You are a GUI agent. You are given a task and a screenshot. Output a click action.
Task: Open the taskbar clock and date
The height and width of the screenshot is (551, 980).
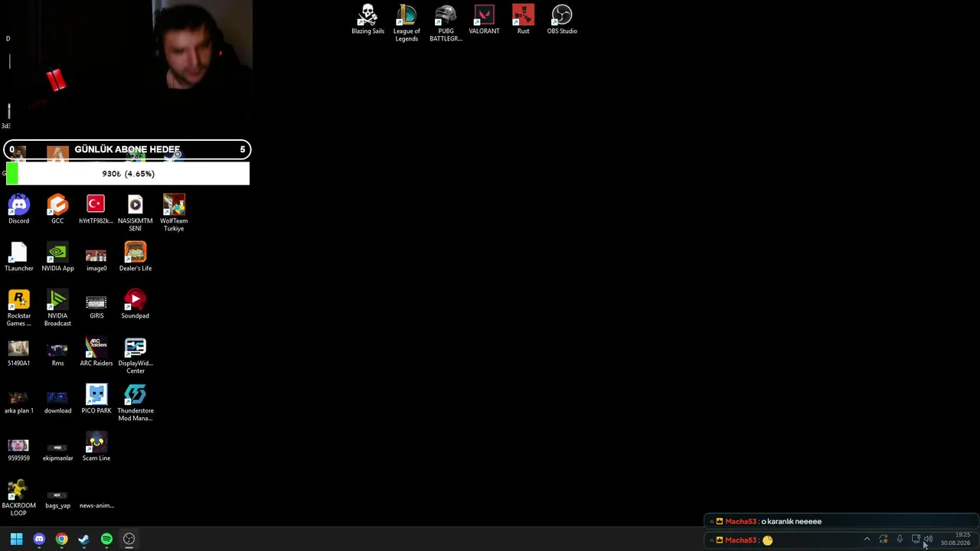955,540
